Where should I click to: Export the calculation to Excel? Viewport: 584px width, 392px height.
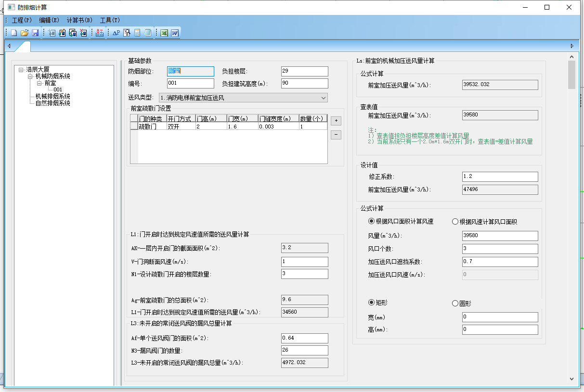pyautogui.click(x=165, y=32)
